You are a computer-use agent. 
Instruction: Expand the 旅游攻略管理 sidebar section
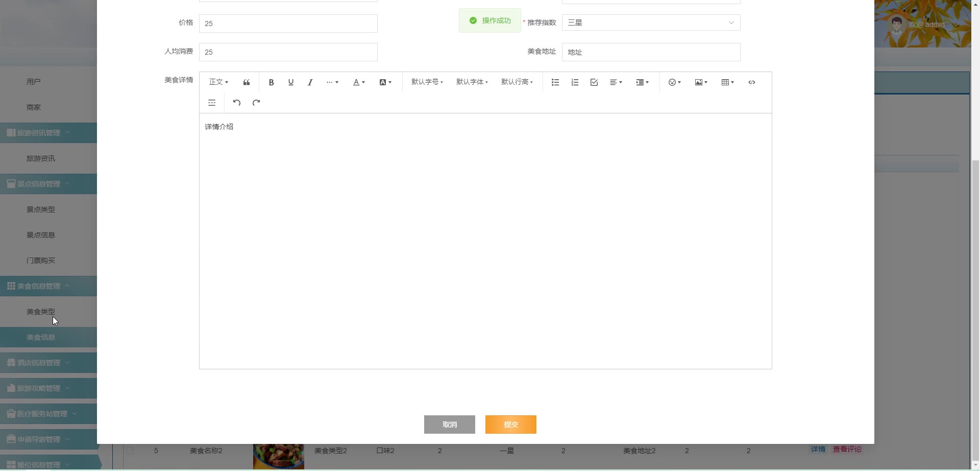tap(48, 388)
